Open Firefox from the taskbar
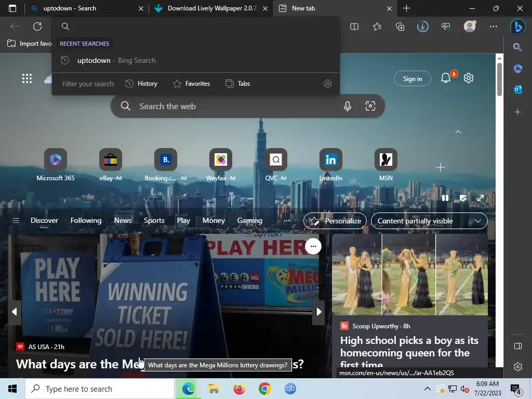This screenshot has height=399, width=532. click(x=239, y=389)
